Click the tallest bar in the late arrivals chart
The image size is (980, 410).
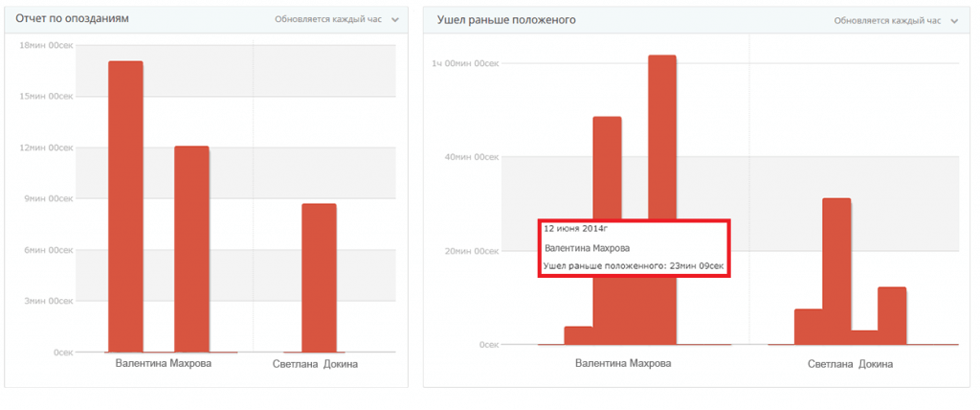coord(124,206)
